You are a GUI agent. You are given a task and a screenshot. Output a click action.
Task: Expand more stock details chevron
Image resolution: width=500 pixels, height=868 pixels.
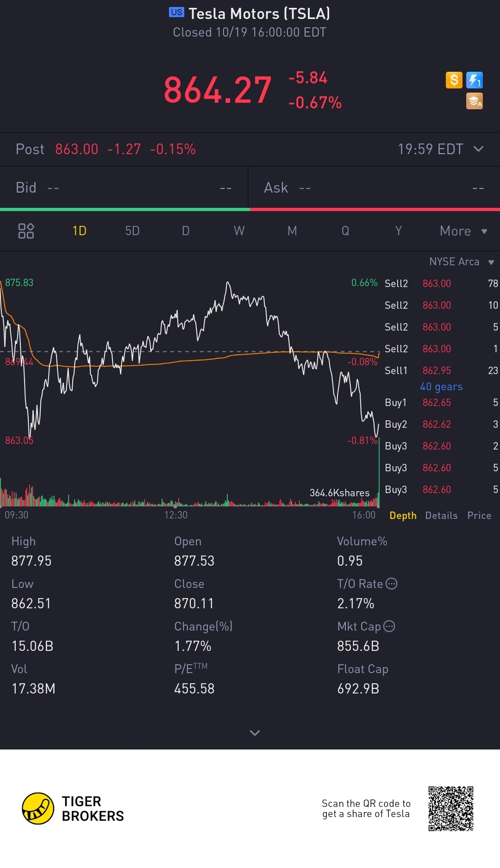pyautogui.click(x=255, y=733)
